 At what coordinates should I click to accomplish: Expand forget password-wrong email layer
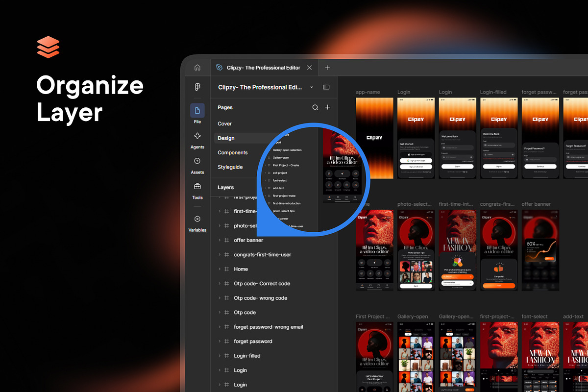pos(219,327)
